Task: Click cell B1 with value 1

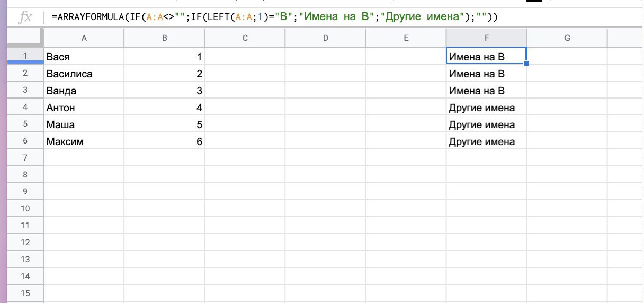Action: (164, 56)
